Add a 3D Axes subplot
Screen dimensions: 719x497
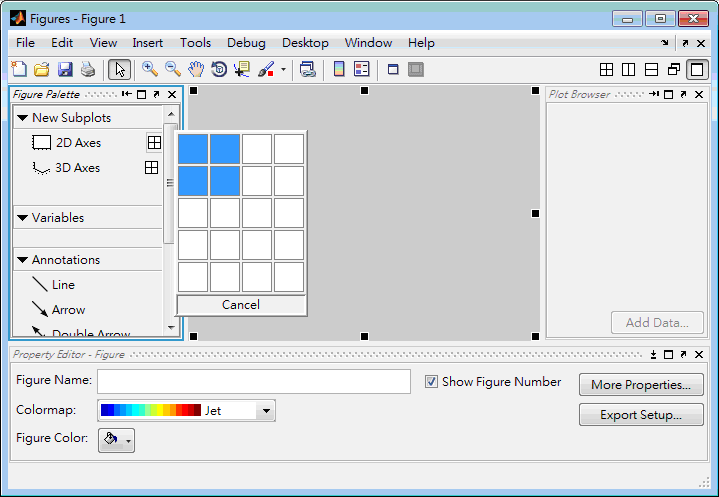tap(66, 168)
